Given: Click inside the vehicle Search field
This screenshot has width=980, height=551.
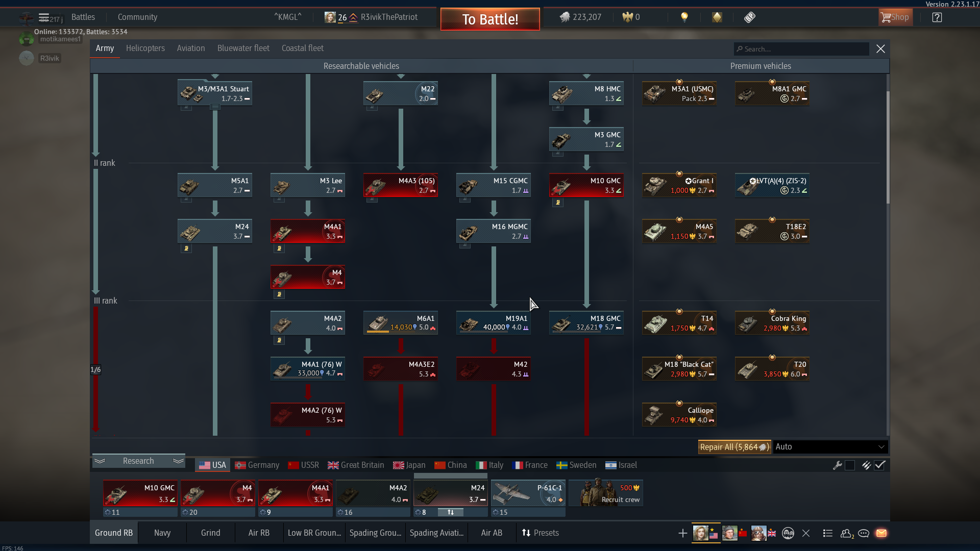Looking at the screenshot, I should tap(801, 48).
